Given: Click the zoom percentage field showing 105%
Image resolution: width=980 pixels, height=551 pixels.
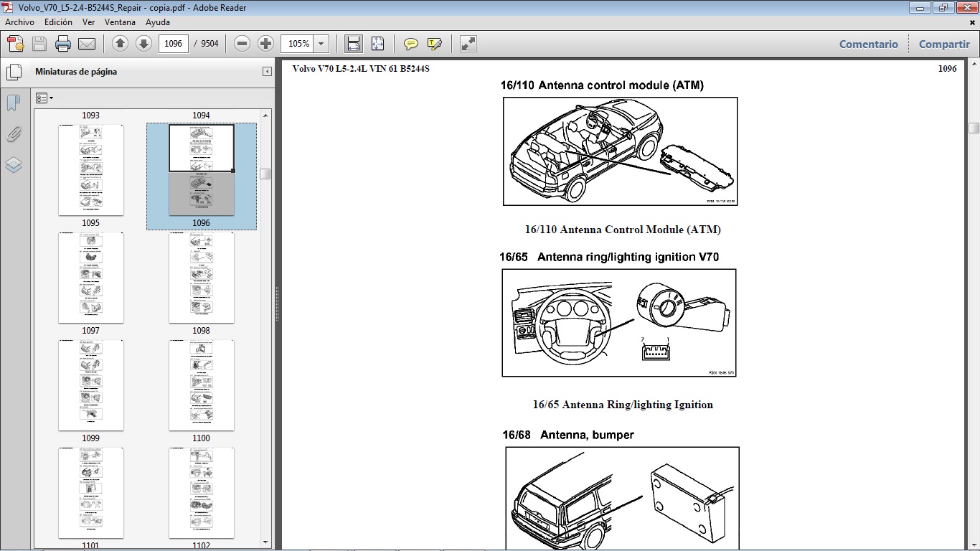Looking at the screenshot, I should click(x=298, y=44).
